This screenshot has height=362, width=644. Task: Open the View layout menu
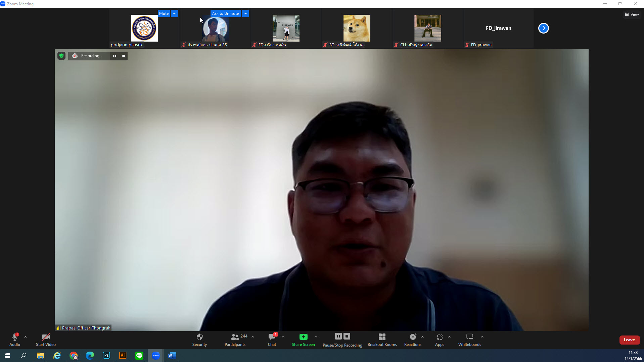(632, 14)
